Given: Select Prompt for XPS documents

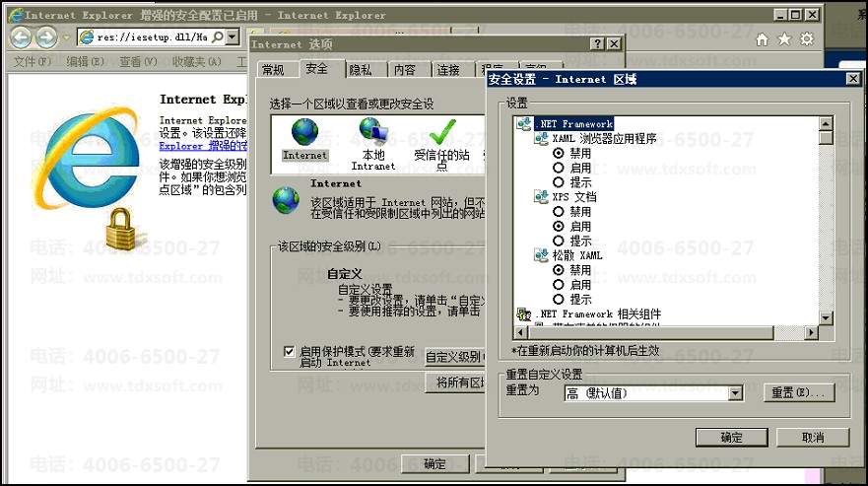Looking at the screenshot, I should coord(559,242).
